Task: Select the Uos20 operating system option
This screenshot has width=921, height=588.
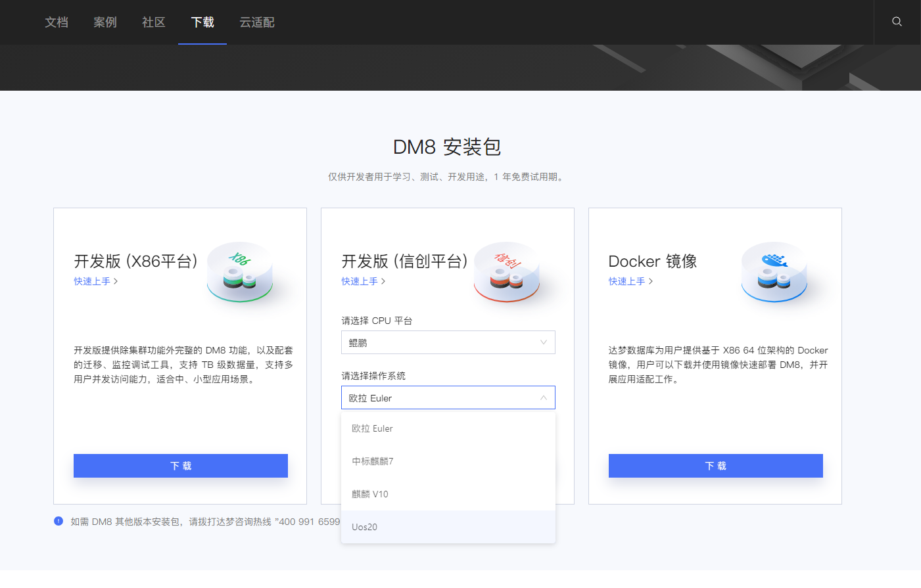Action: click(x=364, y=526)
